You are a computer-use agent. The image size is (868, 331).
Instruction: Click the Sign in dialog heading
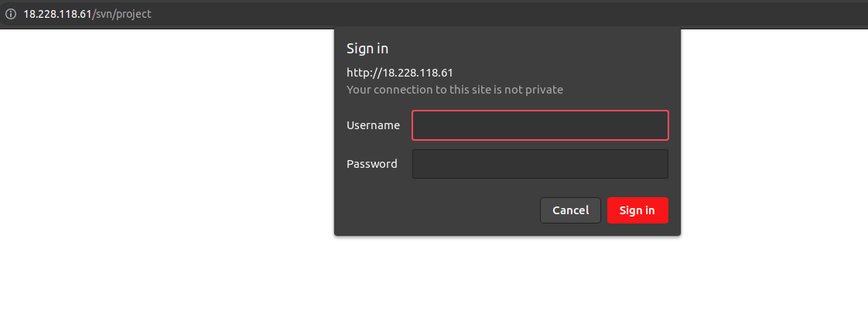(x=367, y=49)
